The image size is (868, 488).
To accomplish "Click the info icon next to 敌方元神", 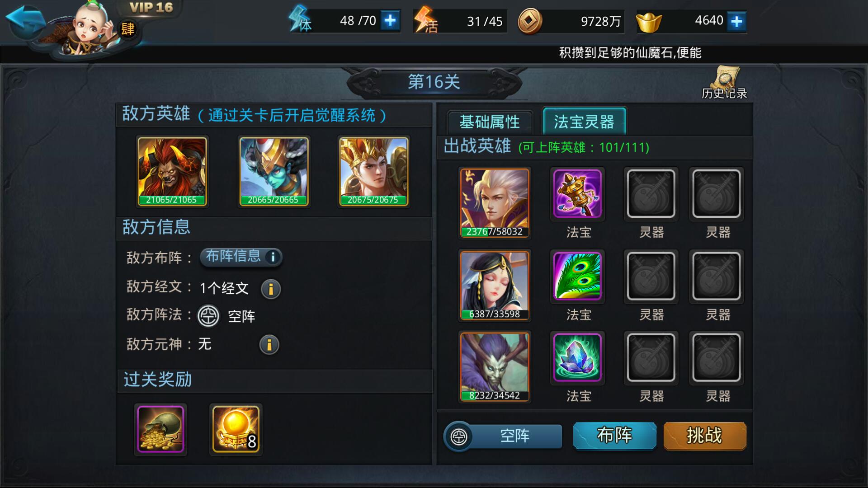I will (269, 345).
